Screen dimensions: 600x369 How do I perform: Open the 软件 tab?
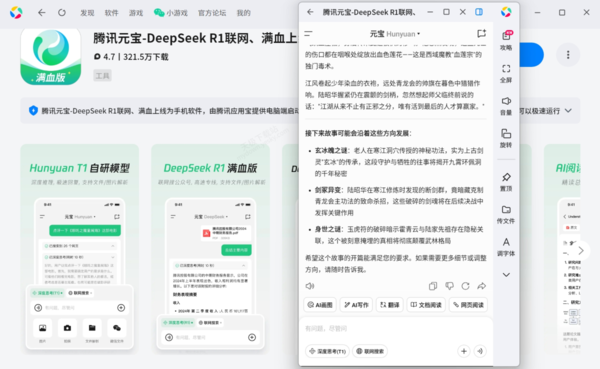(111, 13)
